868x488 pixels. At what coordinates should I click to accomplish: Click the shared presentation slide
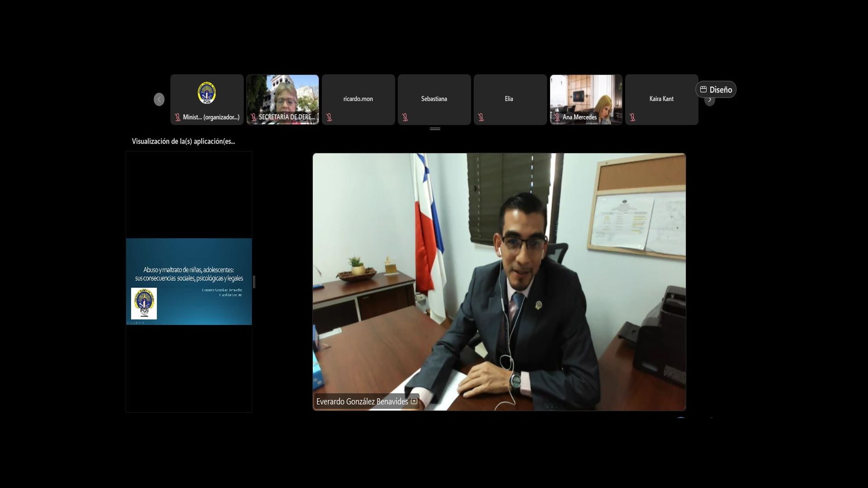189,281
